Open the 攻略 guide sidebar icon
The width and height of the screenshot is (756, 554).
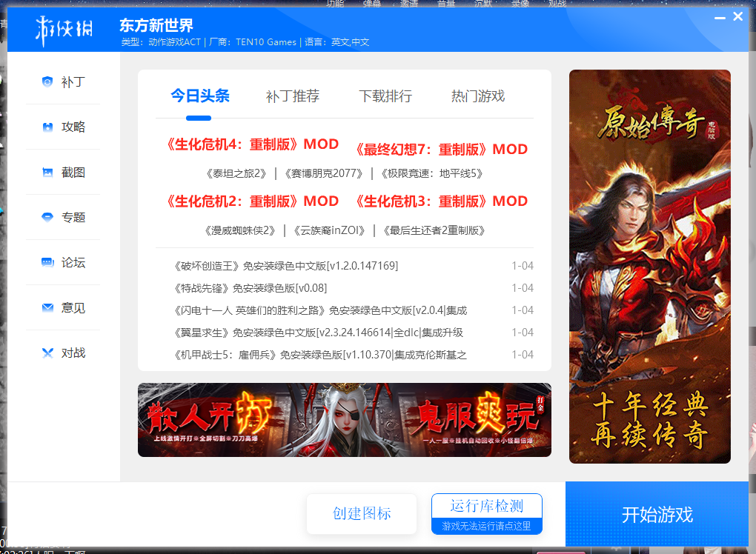(x=47, y=127)
